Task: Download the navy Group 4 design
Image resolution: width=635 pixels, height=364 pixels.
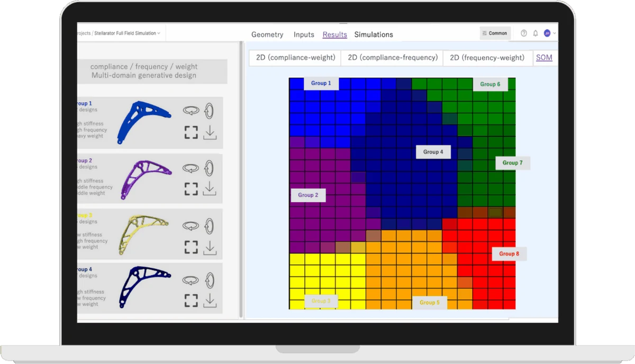Action: [x=210, y=301]
